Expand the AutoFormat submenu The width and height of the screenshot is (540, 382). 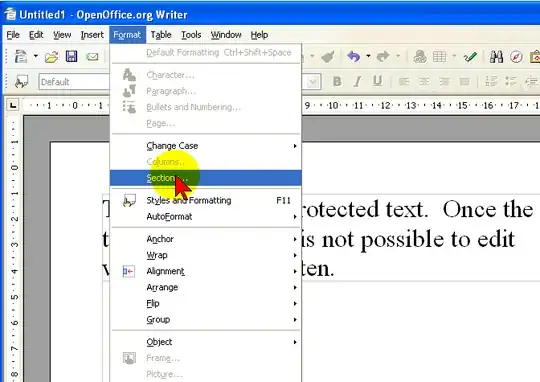click(x=206, y=217)
